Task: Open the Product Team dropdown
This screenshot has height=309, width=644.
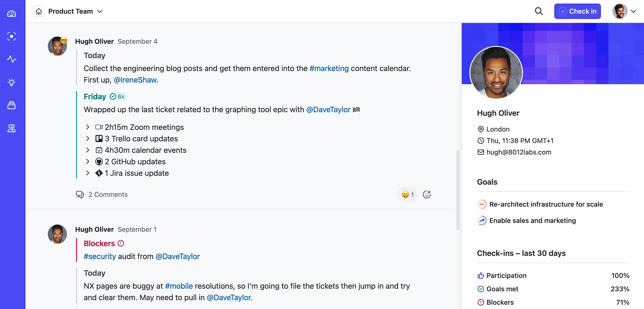Action: pos(75,11)
